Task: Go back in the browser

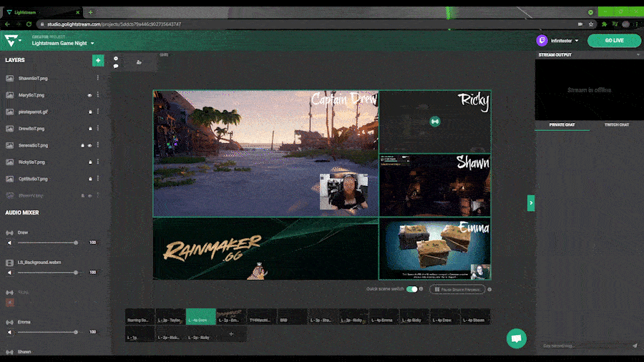Action: pos(7,24)
